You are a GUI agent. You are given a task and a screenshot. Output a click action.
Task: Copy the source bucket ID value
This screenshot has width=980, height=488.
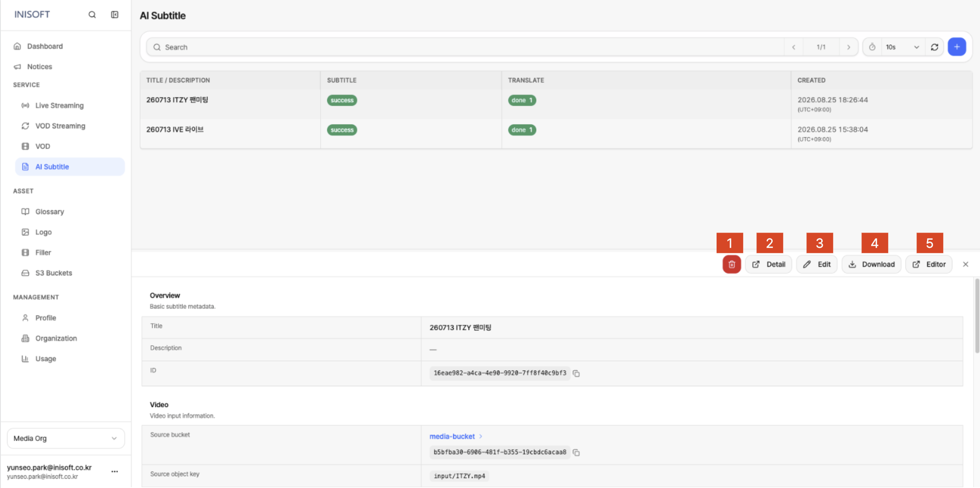(x=576, y=452)
